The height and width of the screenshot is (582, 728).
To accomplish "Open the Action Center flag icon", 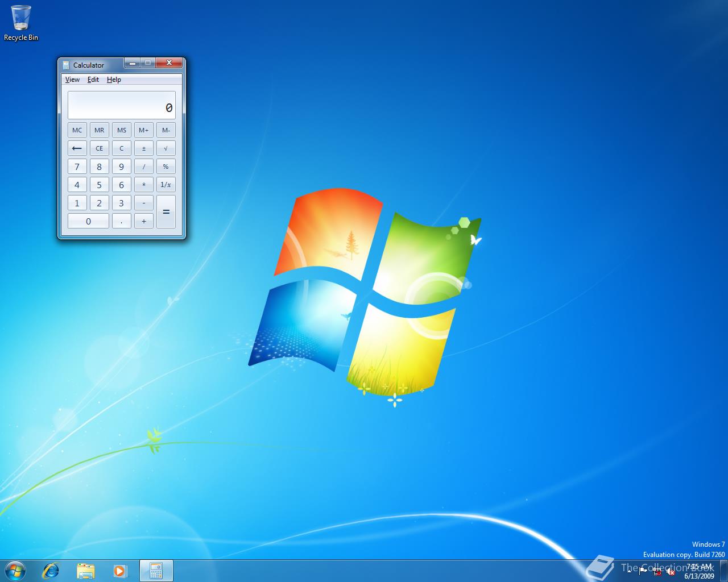I will (643, 572).
